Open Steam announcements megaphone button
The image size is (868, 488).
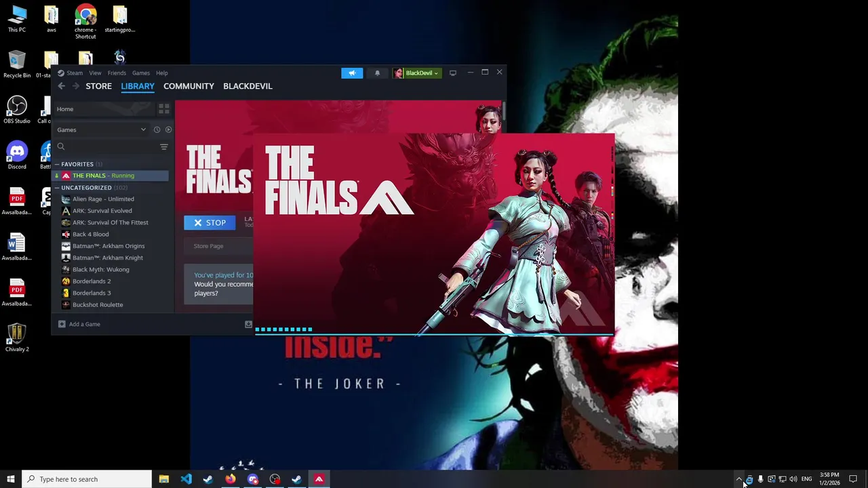coord(352,73)
